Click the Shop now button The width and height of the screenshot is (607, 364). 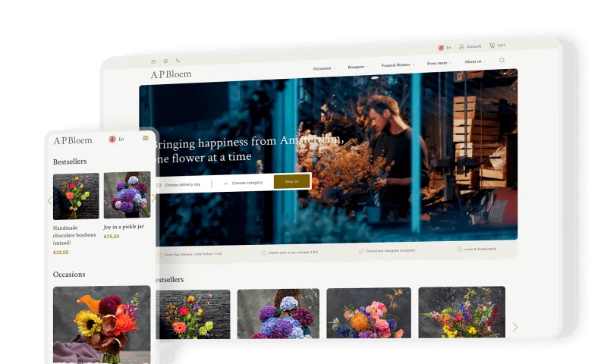tap(292, 181)
